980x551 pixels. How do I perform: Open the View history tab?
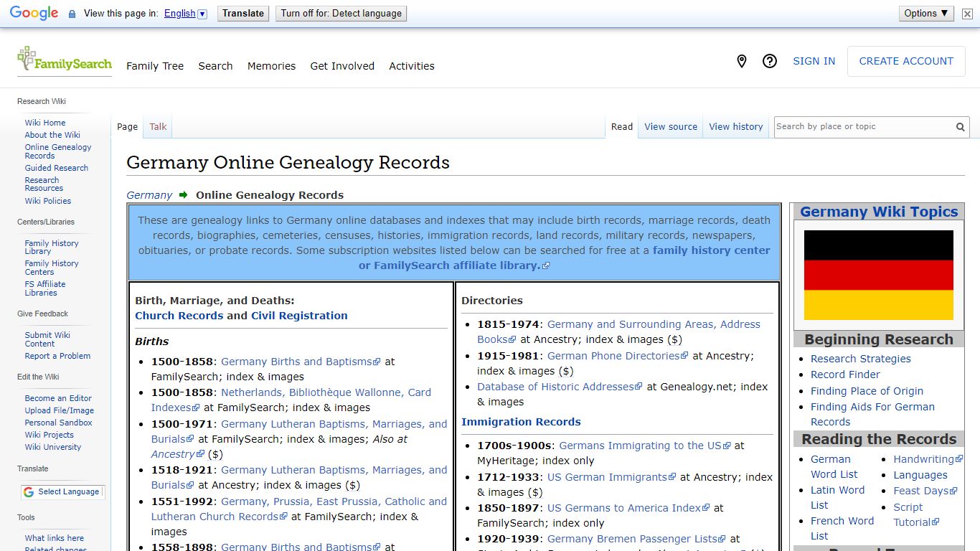736,127
